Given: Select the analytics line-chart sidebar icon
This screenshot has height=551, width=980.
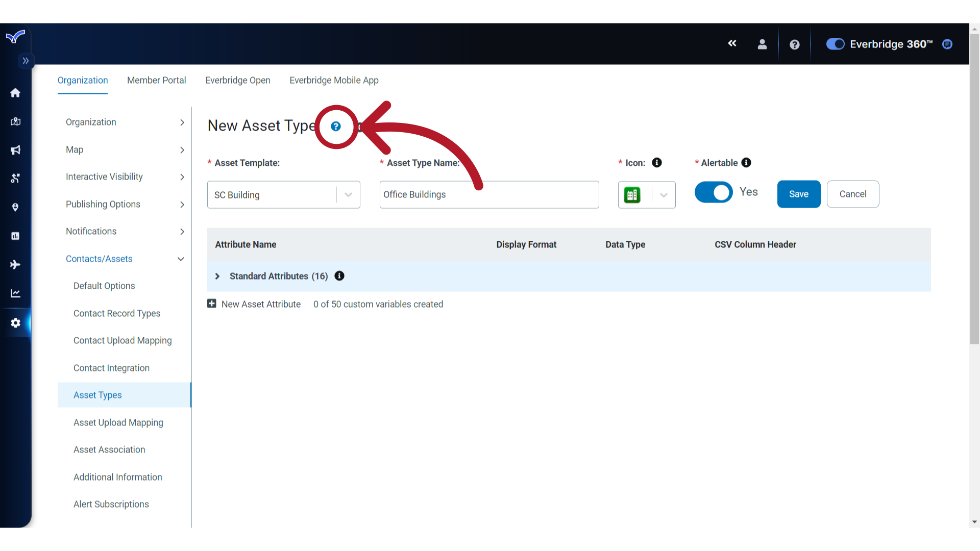Looking at the screenshot, I should [15, 293].
